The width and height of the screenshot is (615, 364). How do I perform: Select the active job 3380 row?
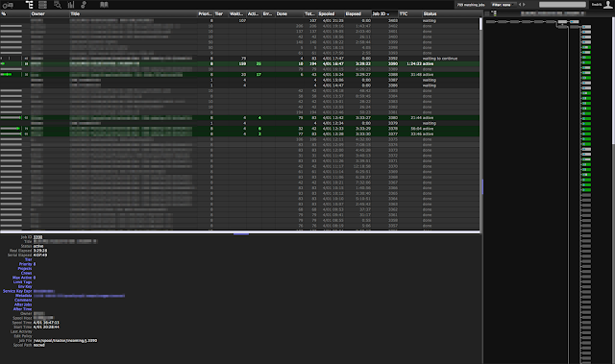pyautogui.click(x=239, y=117)
